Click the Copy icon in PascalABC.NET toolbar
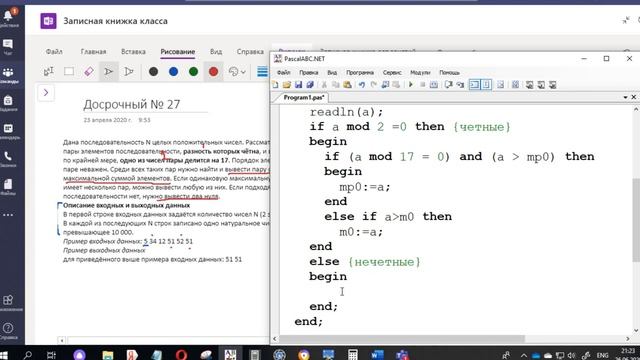This screenshot has height=360, width=640. [x=336, y=84]
